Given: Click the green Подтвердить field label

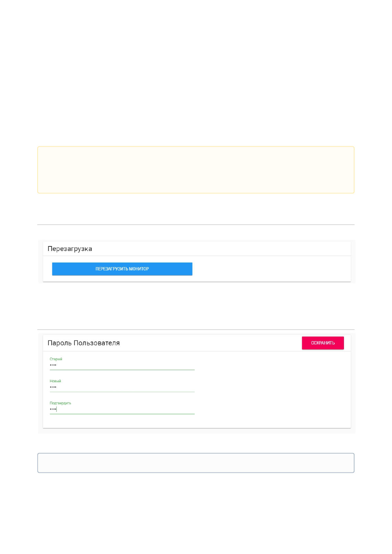Looking at the screenshot, I should [x=60, y=403].
